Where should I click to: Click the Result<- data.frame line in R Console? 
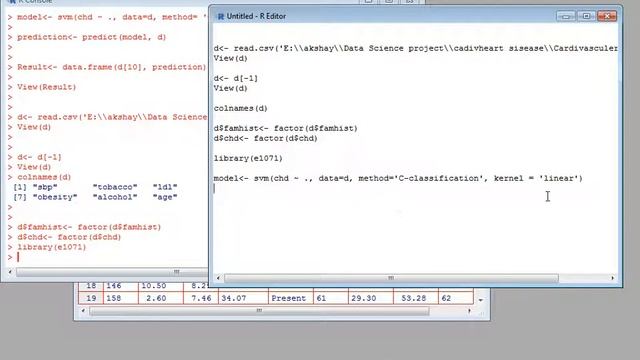[x=112, y=67]
